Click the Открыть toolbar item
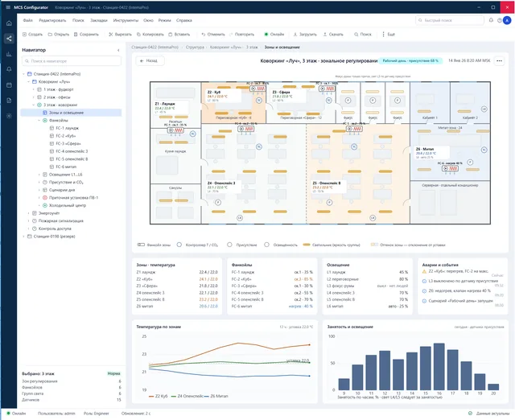This screenshot has height=420, width=515. tap(59, 34)
